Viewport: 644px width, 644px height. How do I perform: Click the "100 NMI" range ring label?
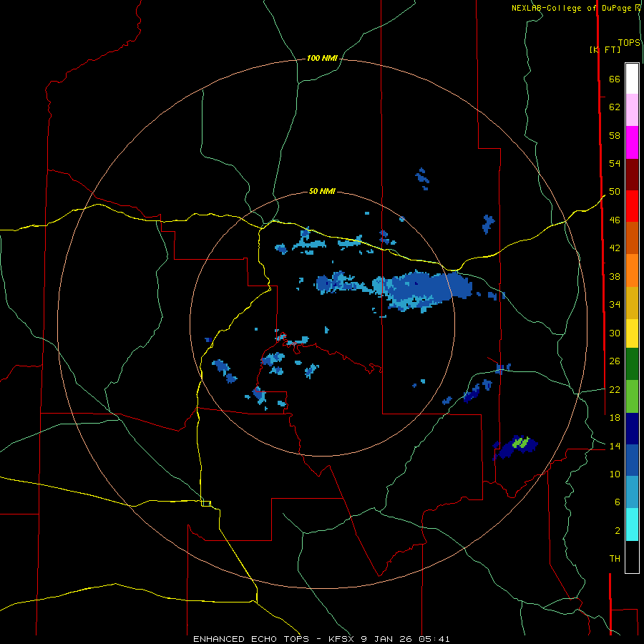coord(322,59)
